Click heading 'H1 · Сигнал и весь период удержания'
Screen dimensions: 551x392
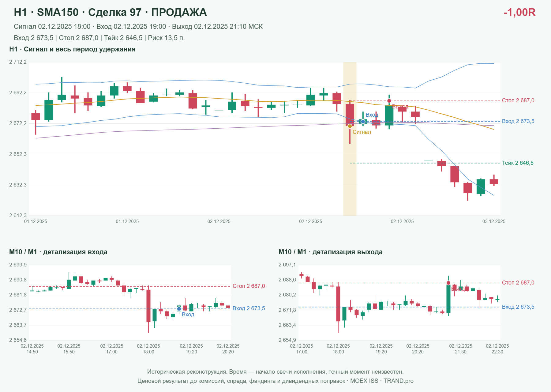point(72,49)
